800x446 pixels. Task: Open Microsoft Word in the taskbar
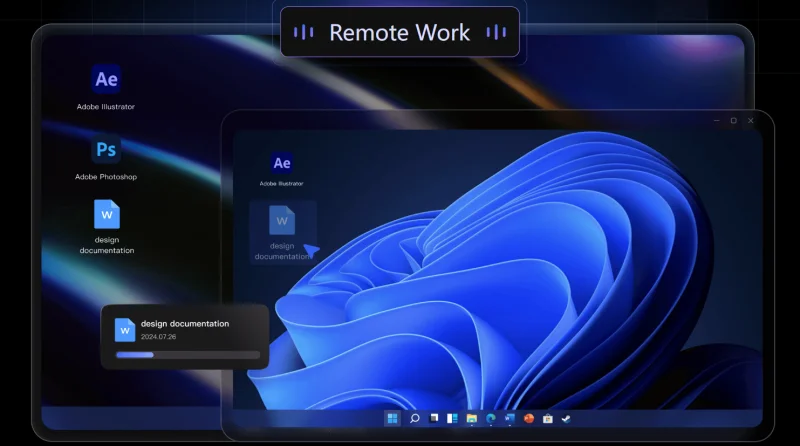point(510,418)
